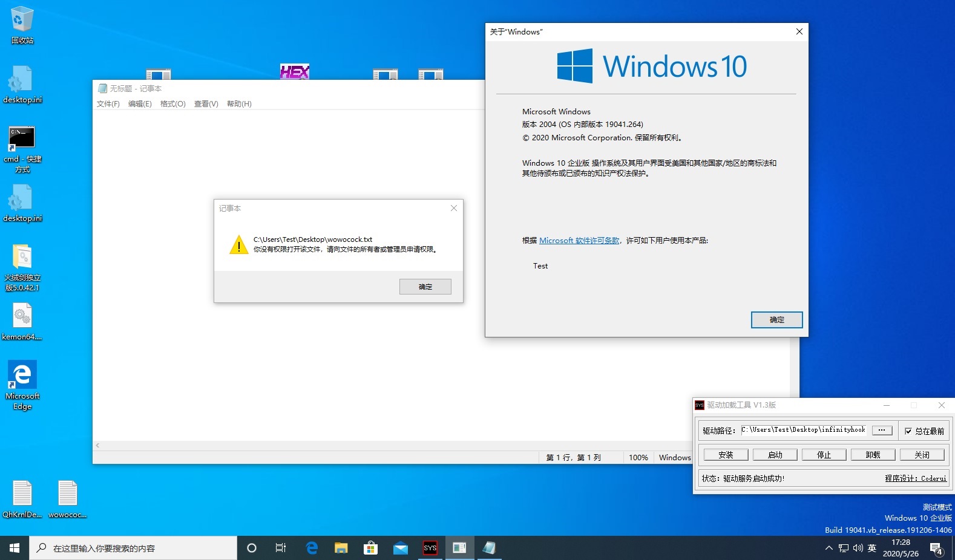The image size is (955, 560).
Task: Open Notepad 查看(V) menu
Action: 206,104
